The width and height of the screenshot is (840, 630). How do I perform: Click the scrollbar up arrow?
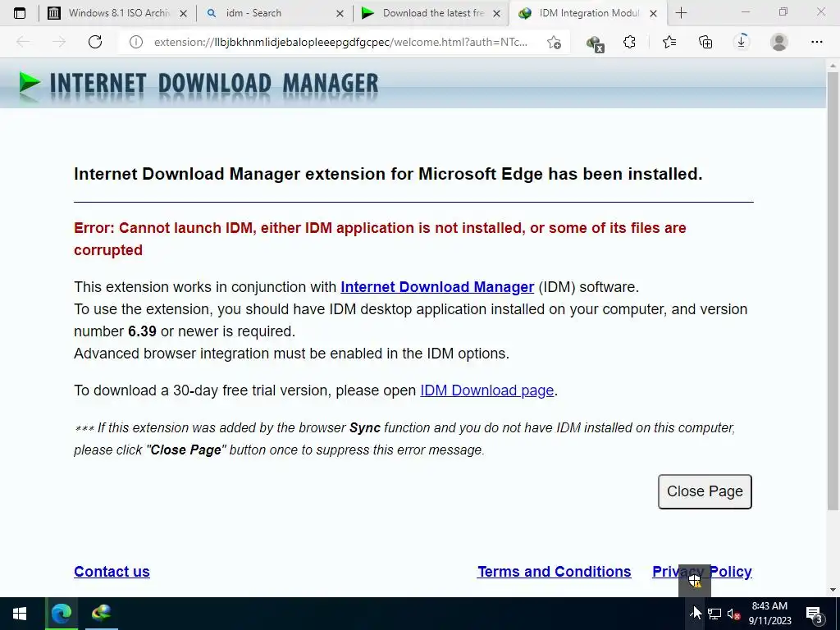(833, 65)
